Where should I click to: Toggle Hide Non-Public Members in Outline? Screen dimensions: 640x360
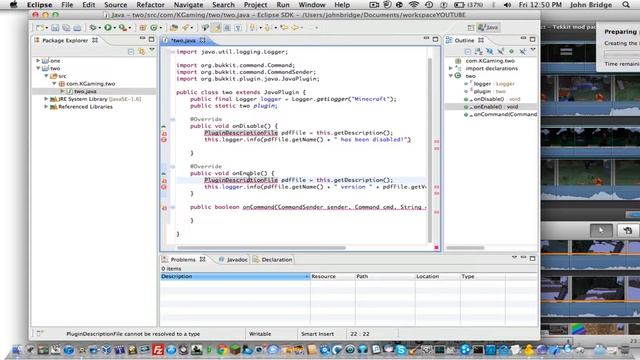pyautogui.click(x=511, y=51)
